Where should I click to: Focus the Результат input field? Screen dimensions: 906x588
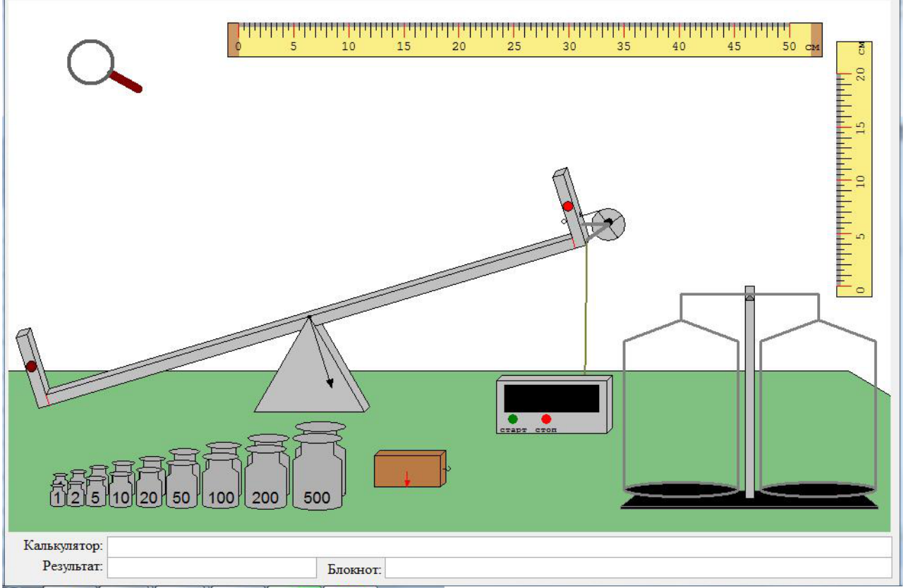212,568
